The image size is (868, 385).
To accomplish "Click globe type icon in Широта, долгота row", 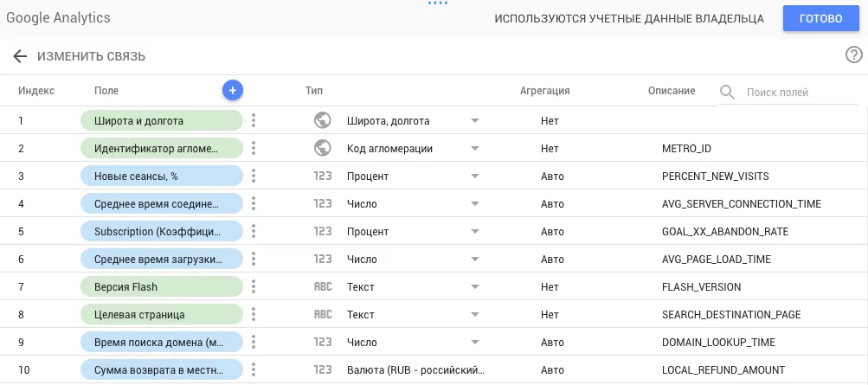I will click(323, 120).
